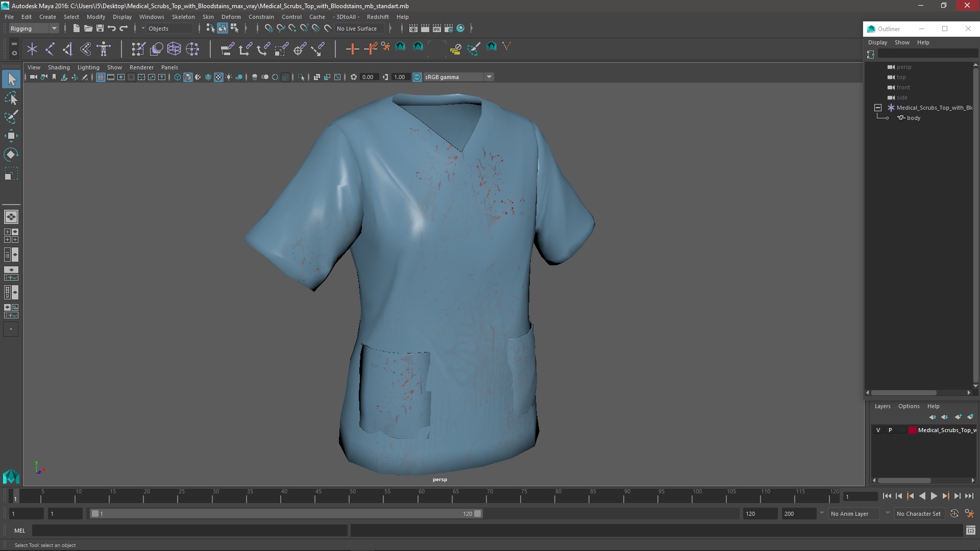Open the Script Editor icon

(x=970, y=531)
